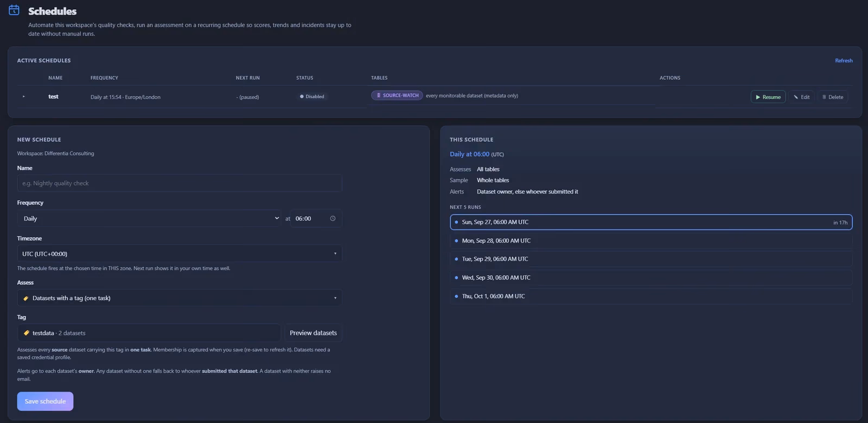Screen dimensions: 868x423
Task: Expand the test schedule row
Action: (24, 97)
